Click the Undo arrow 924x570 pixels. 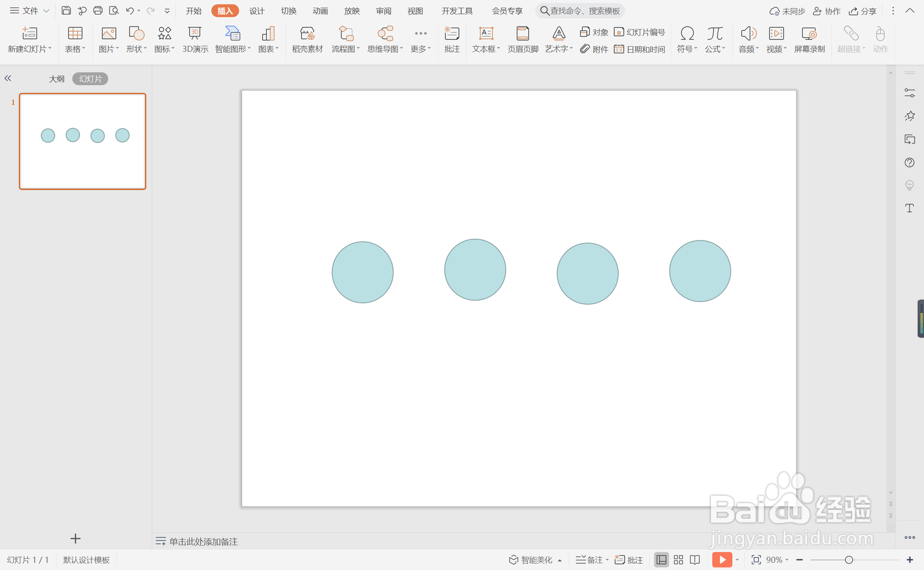tap(130, 11)
